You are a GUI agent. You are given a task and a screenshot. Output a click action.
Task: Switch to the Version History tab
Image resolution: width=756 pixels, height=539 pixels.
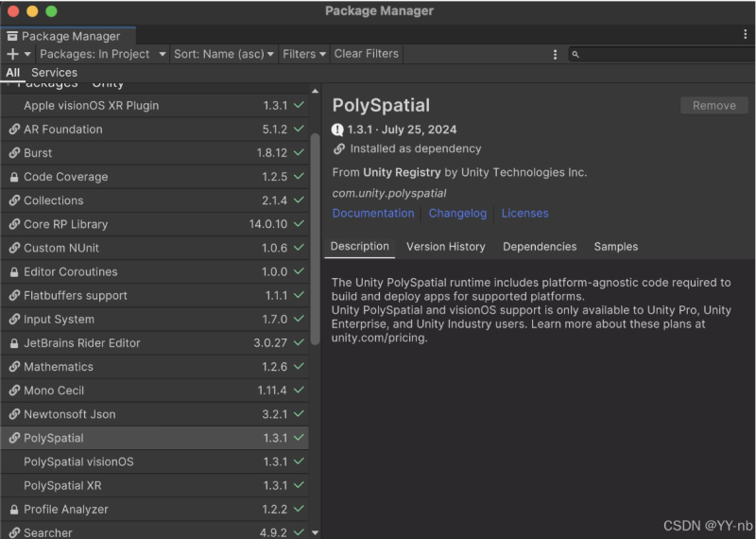tap(445, 247)
